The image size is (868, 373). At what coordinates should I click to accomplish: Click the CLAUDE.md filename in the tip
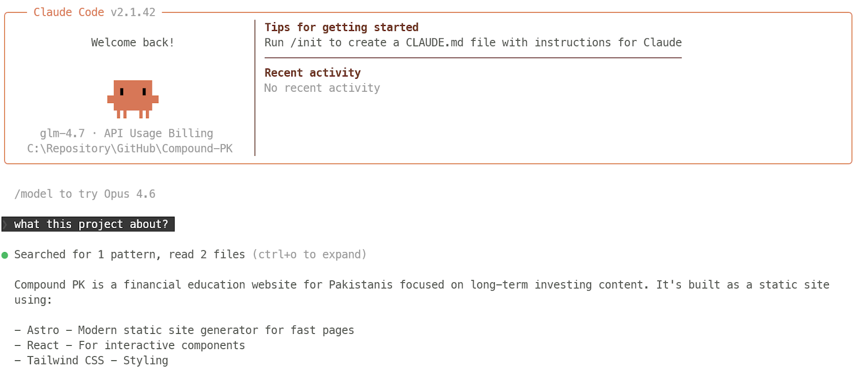pyautogui.click(x=434, y=42)
